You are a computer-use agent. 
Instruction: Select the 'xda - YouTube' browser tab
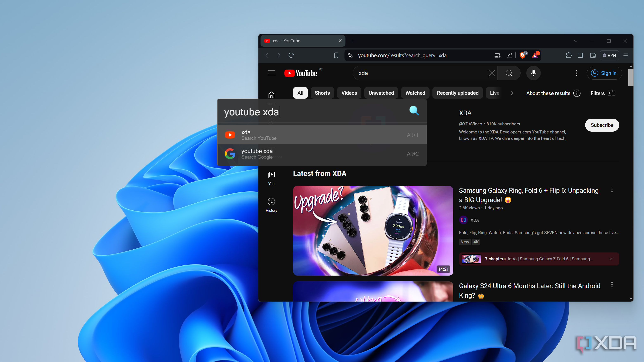pos(303,41)
